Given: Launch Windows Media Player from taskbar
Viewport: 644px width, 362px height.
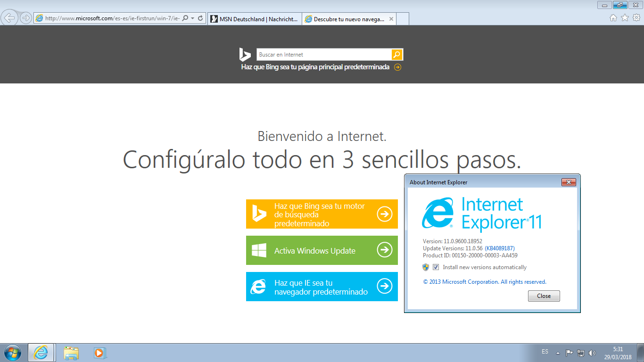Looking at the screenshot, I should [x=99, y=353].
